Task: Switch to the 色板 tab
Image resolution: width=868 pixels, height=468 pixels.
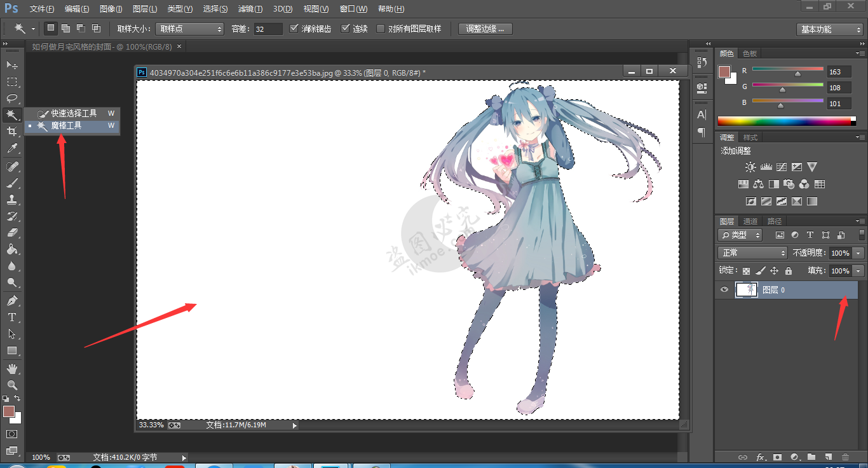Action: (750, 53)
